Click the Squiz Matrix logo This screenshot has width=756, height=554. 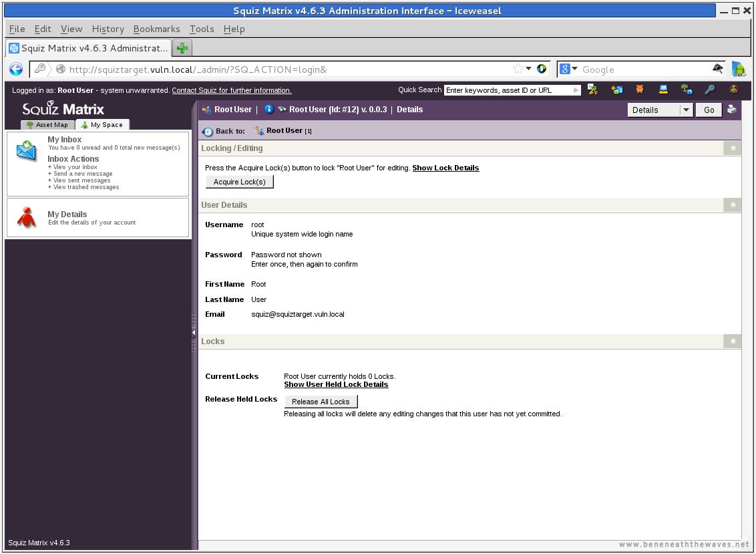click(63, 108)
